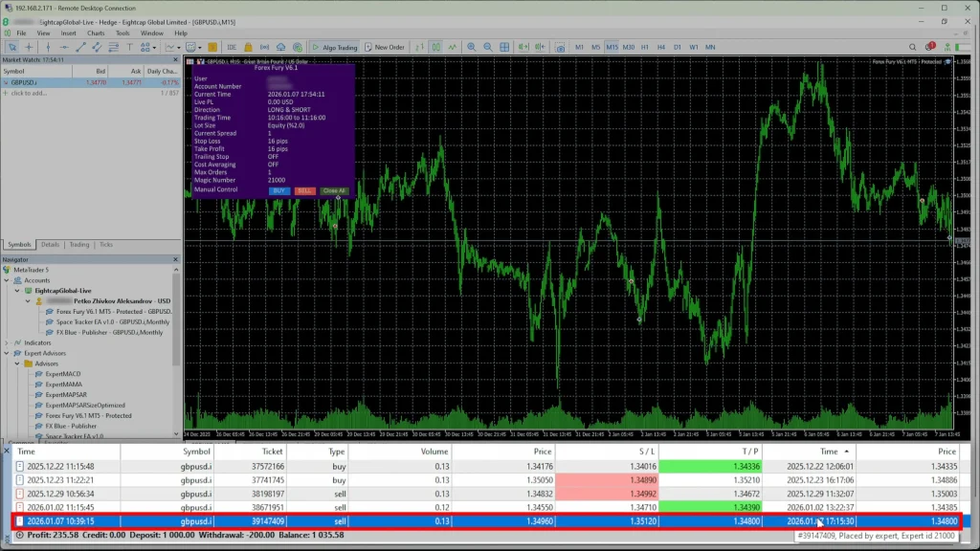Collapse the Accounts tree node
Viewport: 980px width, 551px height.
8,280
